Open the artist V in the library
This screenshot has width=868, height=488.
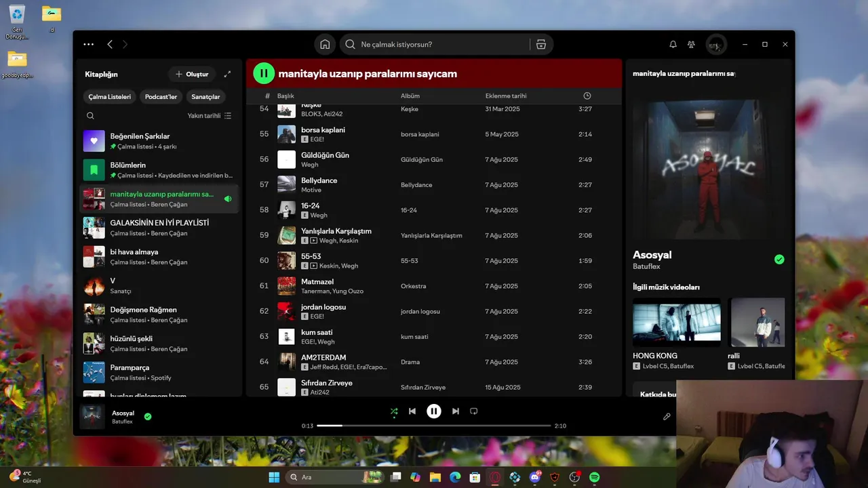159,285
